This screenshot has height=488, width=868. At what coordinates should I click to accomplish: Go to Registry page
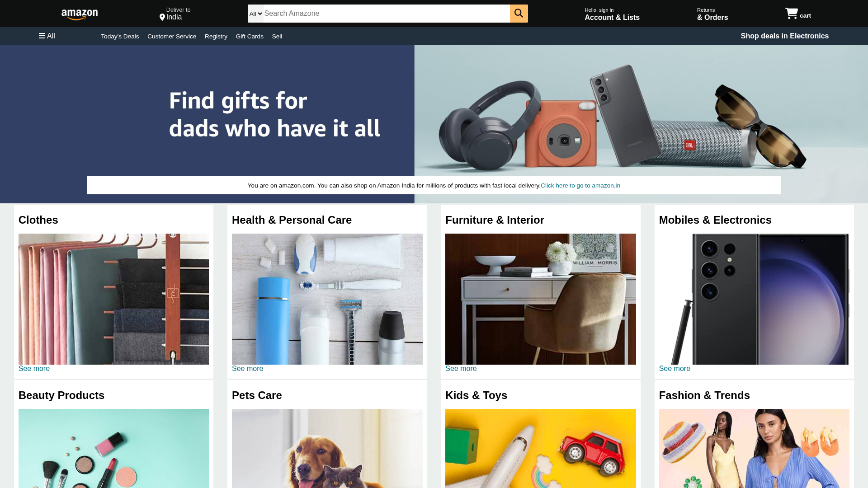(x=216, y=36)
